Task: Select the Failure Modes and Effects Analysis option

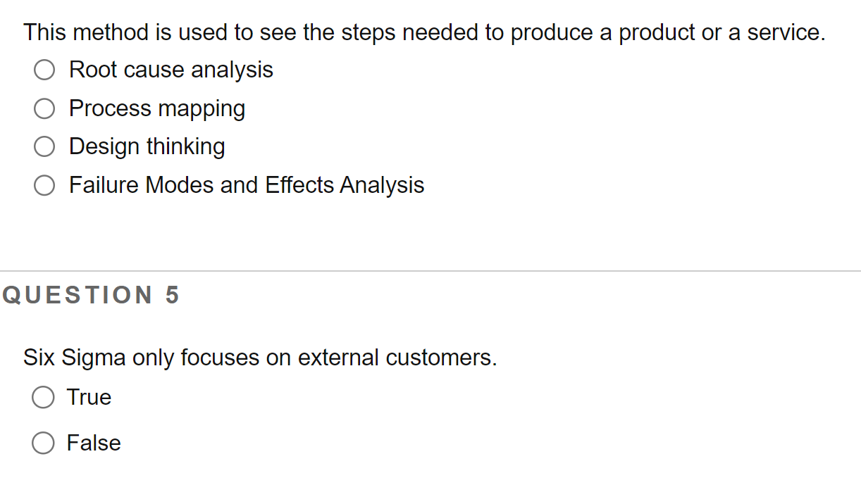Action: (44, 185)
